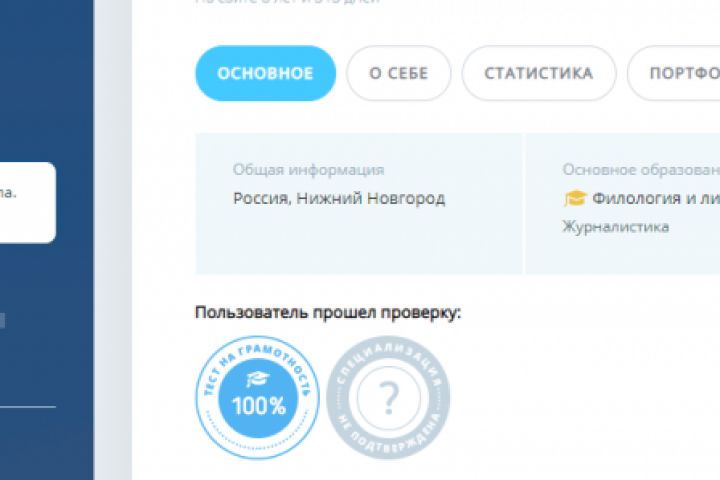Open the ОСНОВНОЕ tab

(x=265, y=73)
